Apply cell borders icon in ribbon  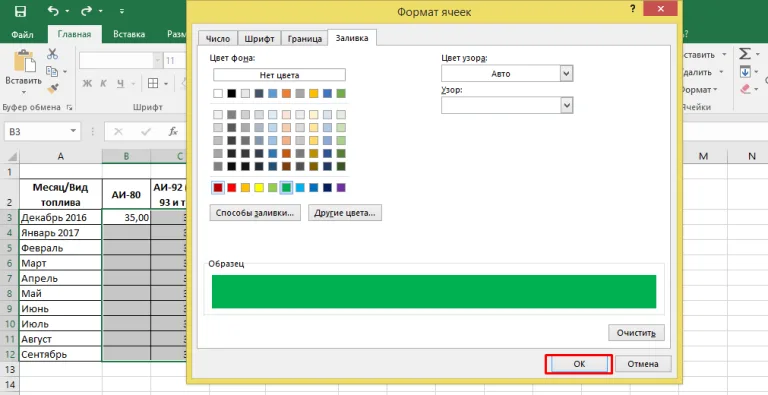coord(153,84)
